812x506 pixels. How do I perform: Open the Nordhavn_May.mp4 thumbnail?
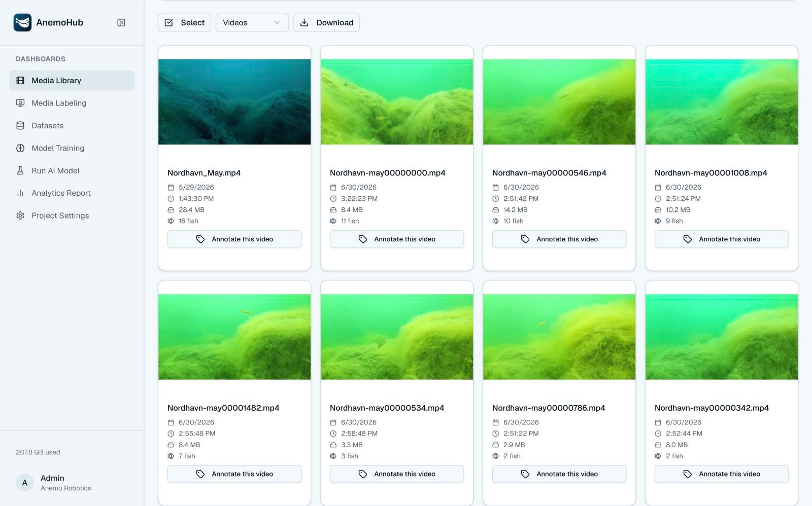click(234, 102)
